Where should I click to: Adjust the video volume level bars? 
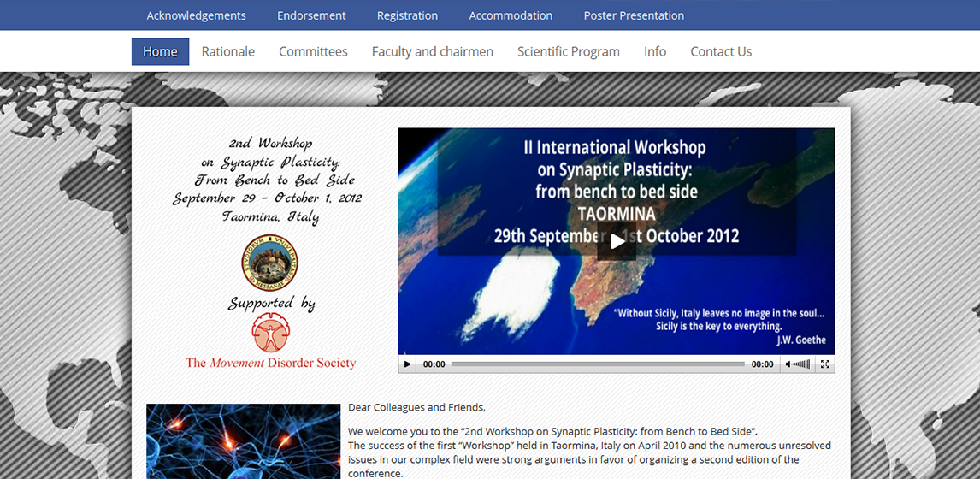(x=801, y=364)
